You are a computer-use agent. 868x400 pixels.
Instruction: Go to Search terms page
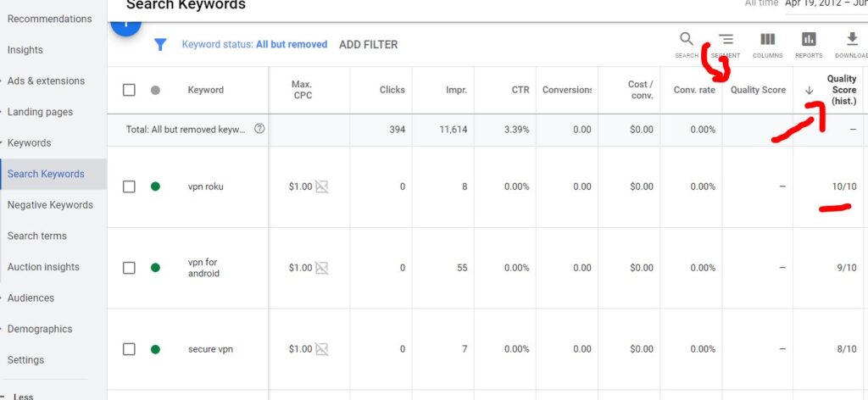pos(37,236)
